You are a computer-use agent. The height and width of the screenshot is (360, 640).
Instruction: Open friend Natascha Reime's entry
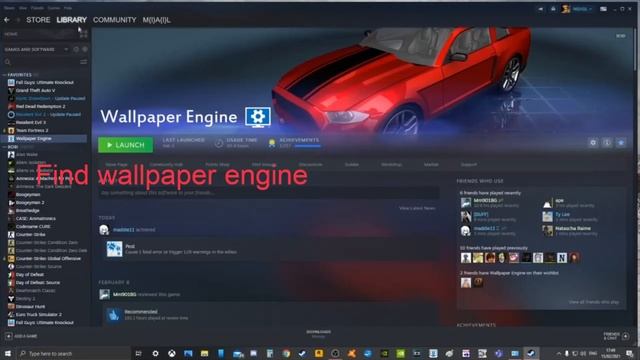570,231
